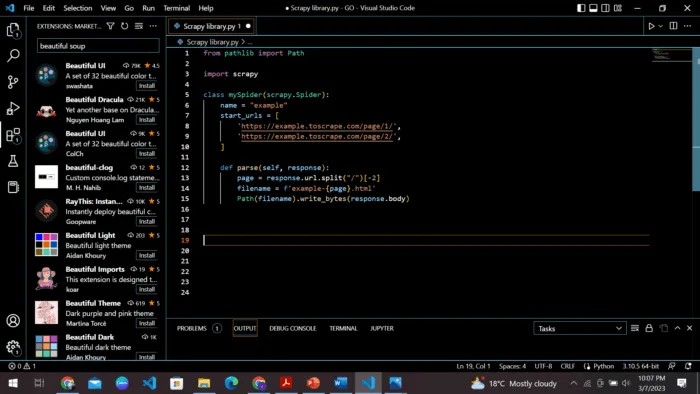Switch to Debug Console tab
The height and width of the screenshot is (394, 700).
(x=293, y=328)
